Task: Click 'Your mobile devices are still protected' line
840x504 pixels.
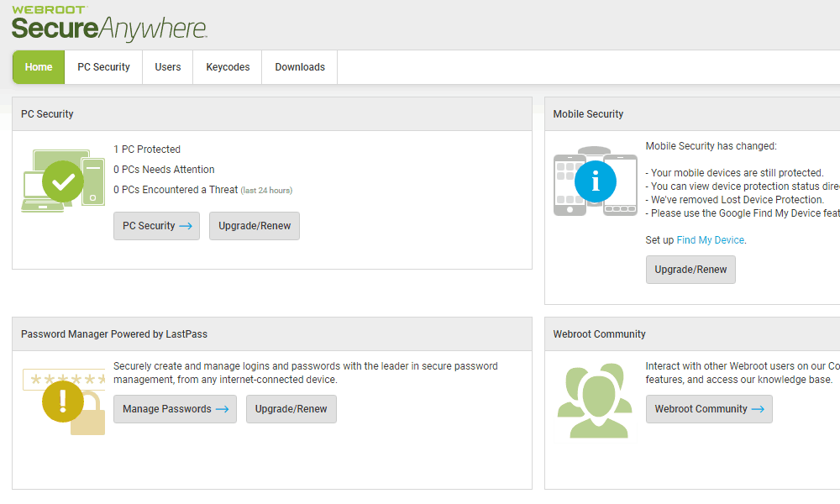Action: click(734, 173)
